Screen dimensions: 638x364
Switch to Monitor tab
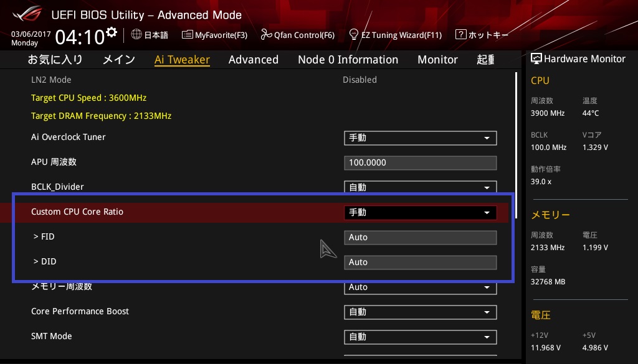[437, 59]
